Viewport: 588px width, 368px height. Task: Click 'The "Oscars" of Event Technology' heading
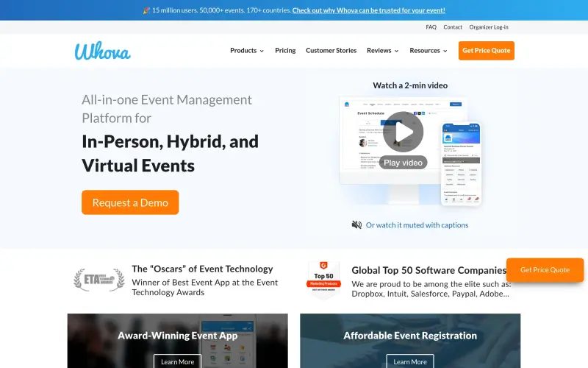pyautogui.click(x=202, y=269)
